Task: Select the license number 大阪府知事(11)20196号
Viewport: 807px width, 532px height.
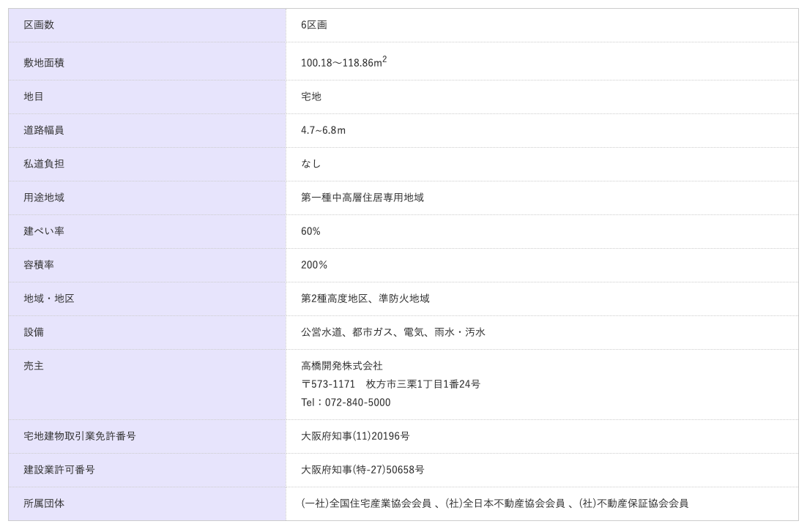Action: point(355,436)
